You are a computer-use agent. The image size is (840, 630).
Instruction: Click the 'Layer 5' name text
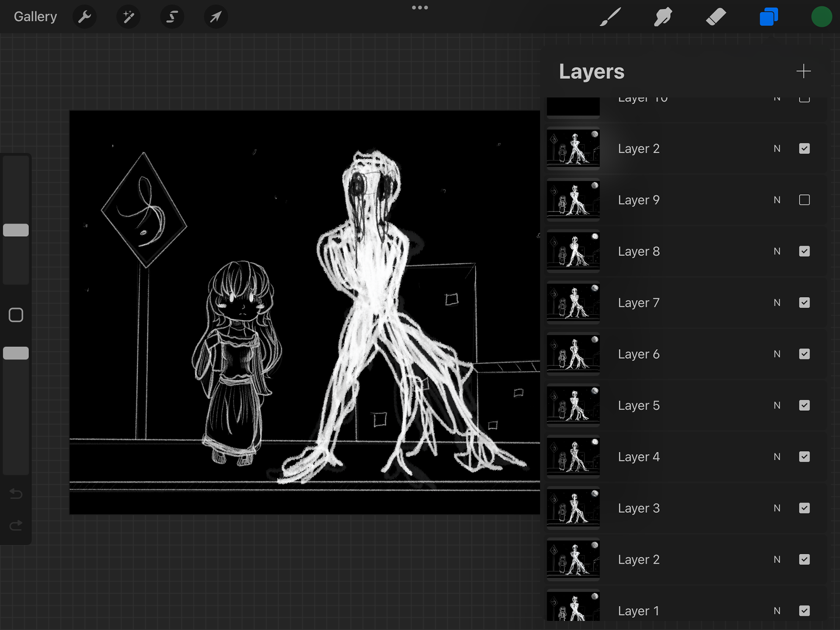(x=639, y=406)
